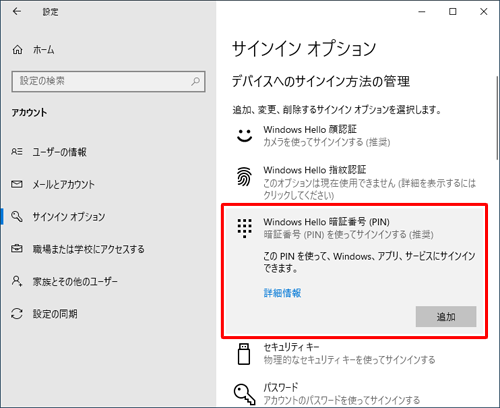The width and height of the screenshot is (500, 408).
Task: Click the fingerprint icon for 指紋認証
Action: click(x=244, y=176)
